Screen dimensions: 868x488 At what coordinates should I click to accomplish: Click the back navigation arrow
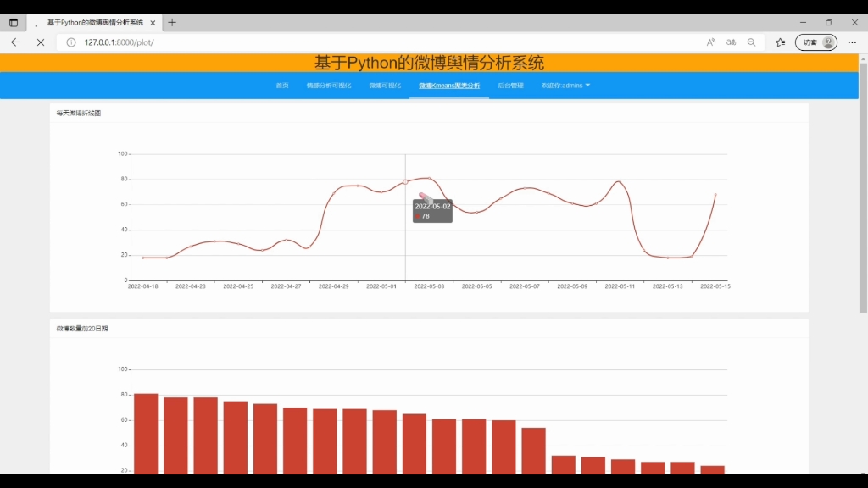click(15, 42)
